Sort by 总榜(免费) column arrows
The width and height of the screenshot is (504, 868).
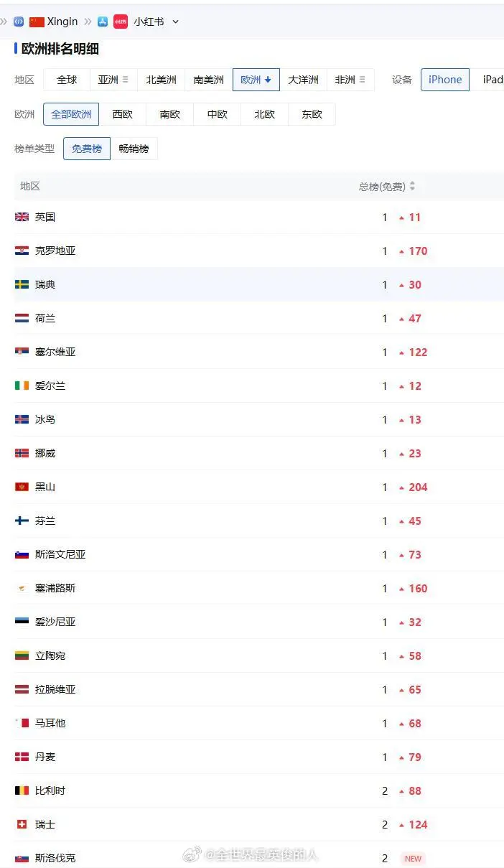(412, 187)
